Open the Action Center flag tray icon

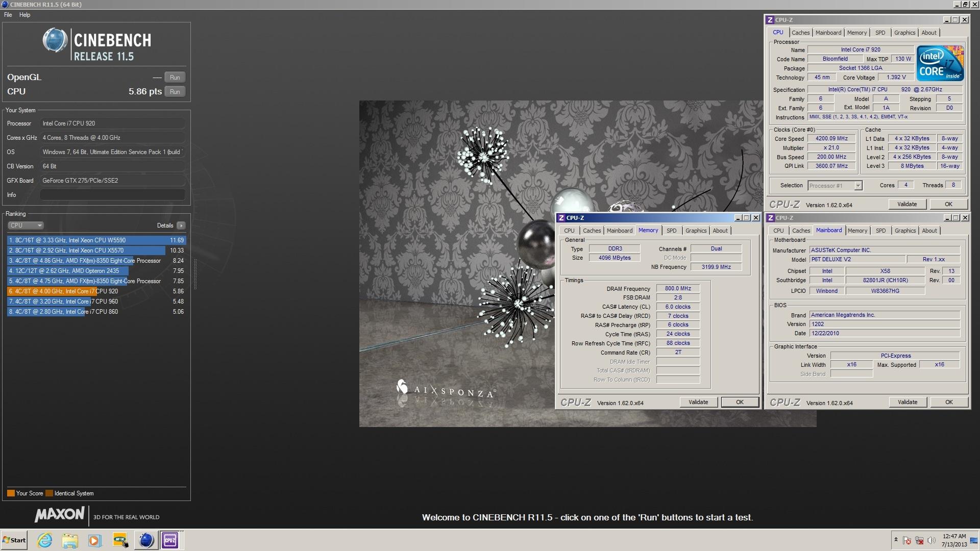907,541
